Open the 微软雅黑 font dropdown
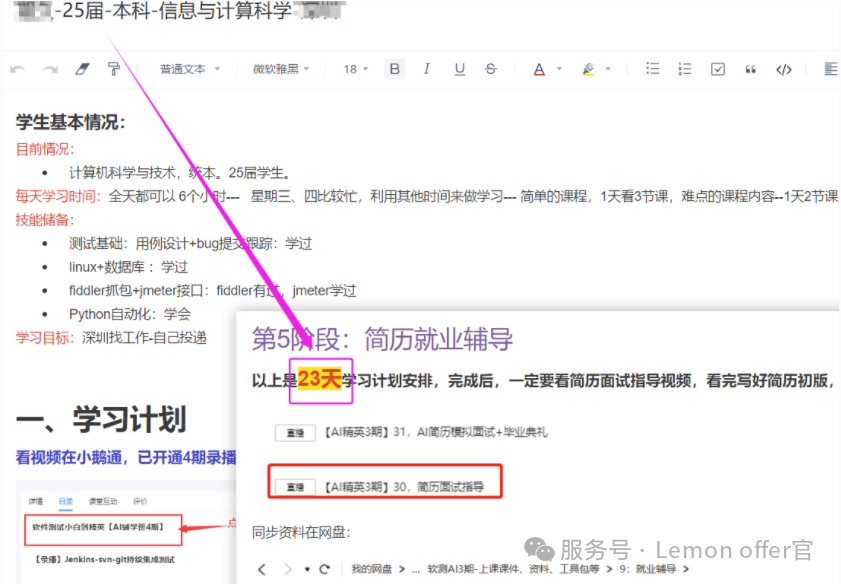The height and width of the screenshot is (584, 841). tap(281, 69)
